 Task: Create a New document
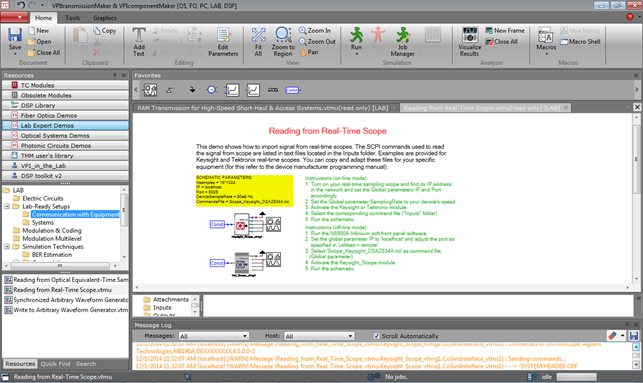39,31
